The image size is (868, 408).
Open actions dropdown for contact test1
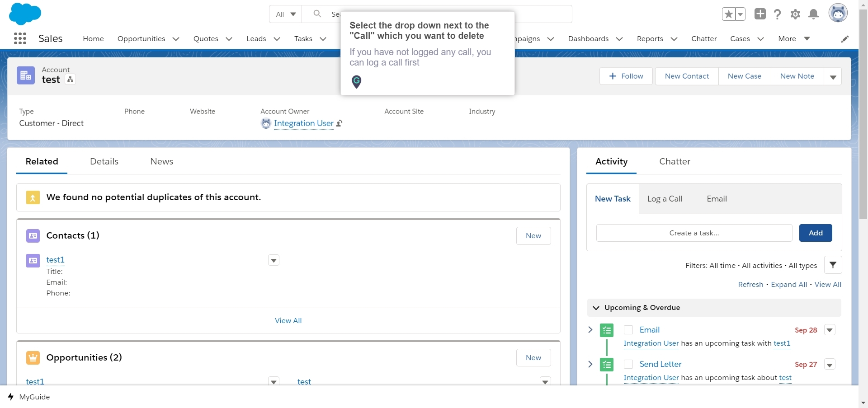[274, 260]
